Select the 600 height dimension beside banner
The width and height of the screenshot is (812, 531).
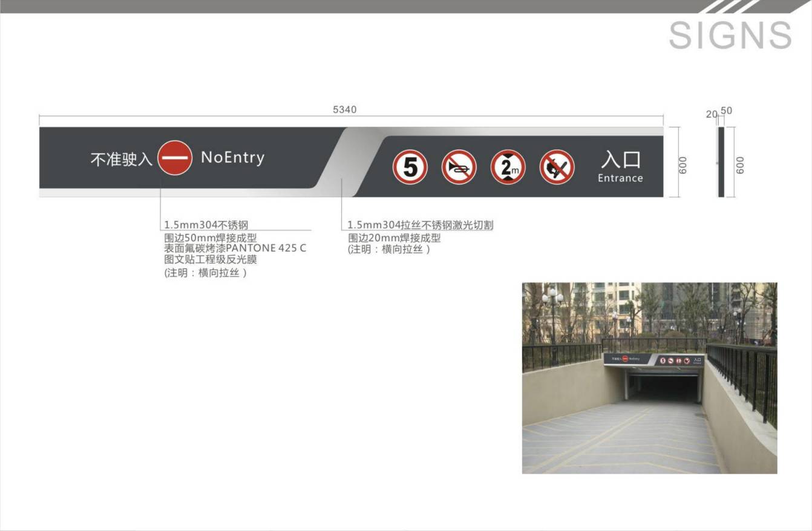pos(683,165)
